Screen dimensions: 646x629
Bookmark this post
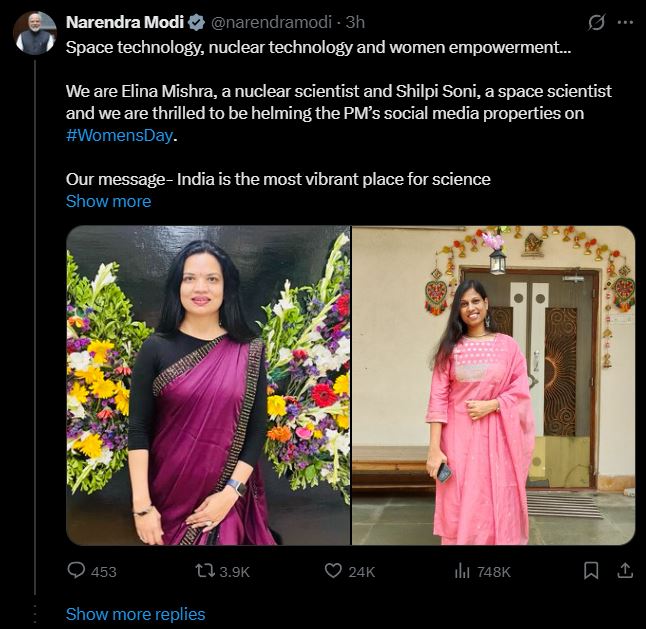click(x=591, y=570)
